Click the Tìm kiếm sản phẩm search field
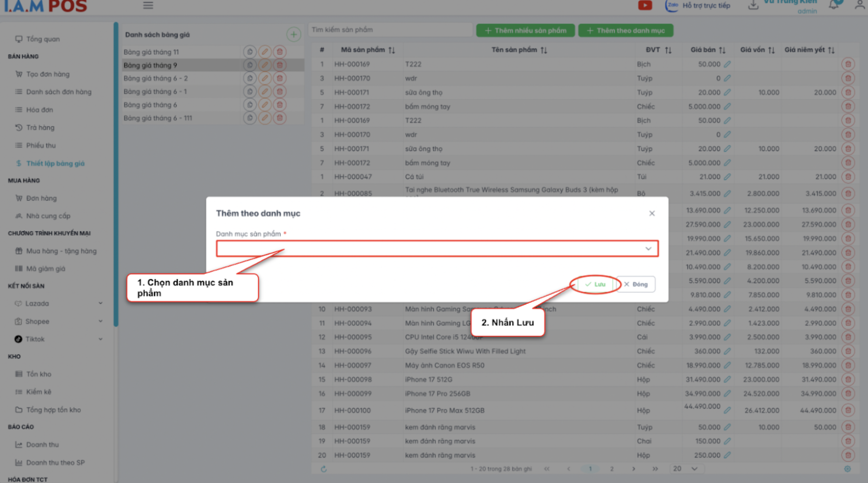Screen dimensions: 868x483 pyautogui.click(x=390, y=29)
